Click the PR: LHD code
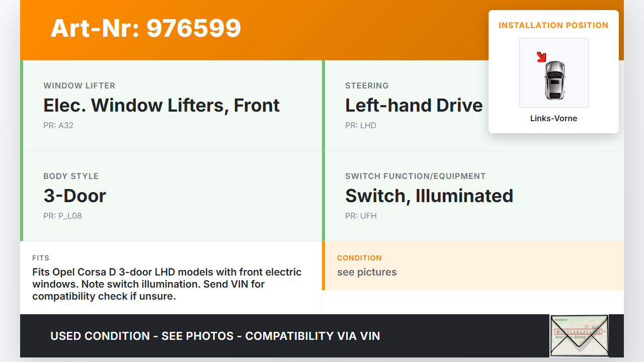Screen dimensions: 644x362 tap(360, 125)
